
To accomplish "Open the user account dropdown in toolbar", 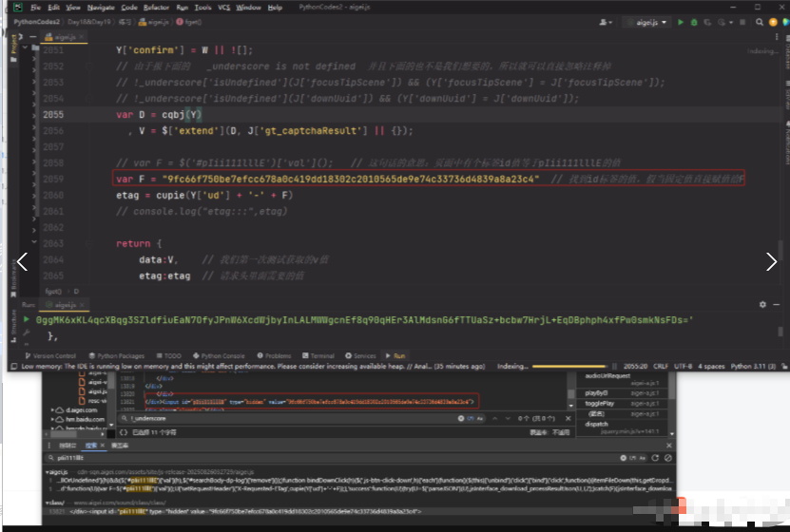I will 606,22.
